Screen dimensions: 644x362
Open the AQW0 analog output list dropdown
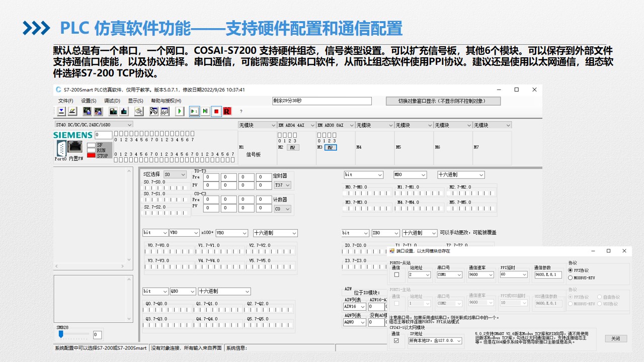pyautogui.click(x=355, y=322)
